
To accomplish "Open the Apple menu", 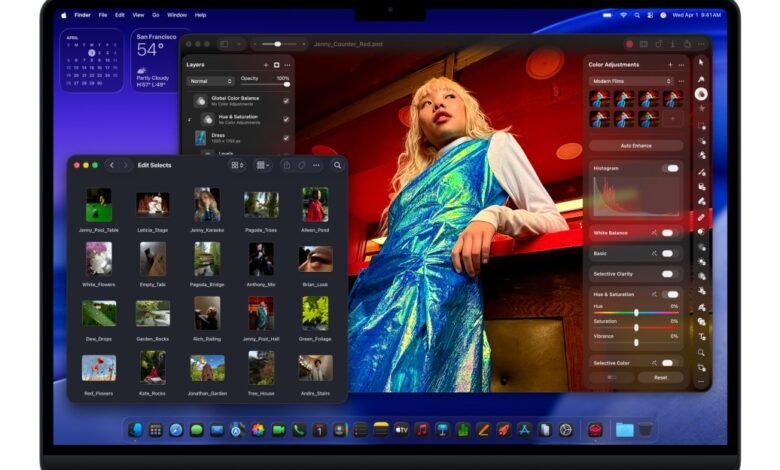I will click(64, 15).
